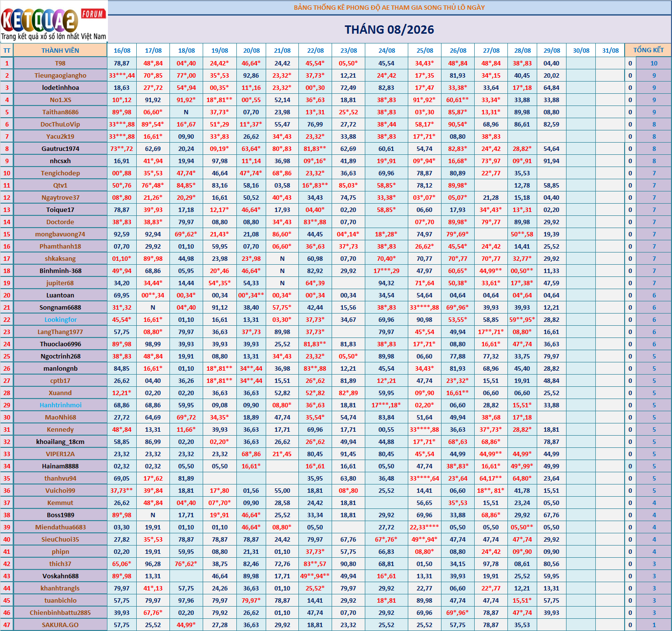Click member name Binhminh-368

pyautogui.click(x=60, y=271)
